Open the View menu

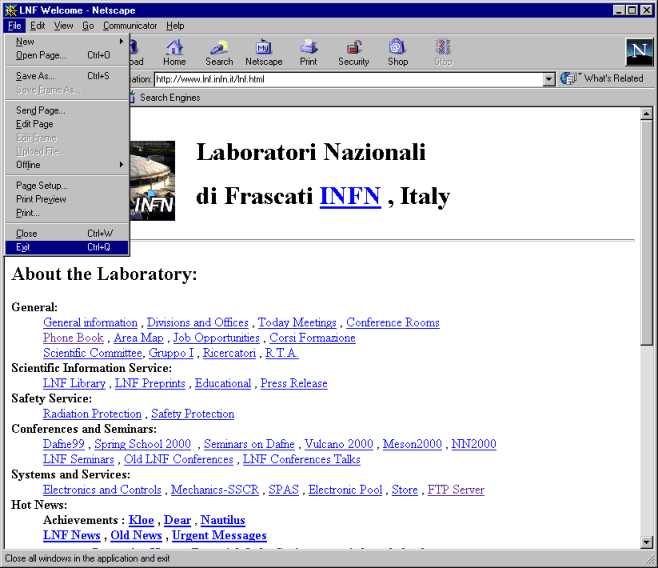[x=63, y=26]
